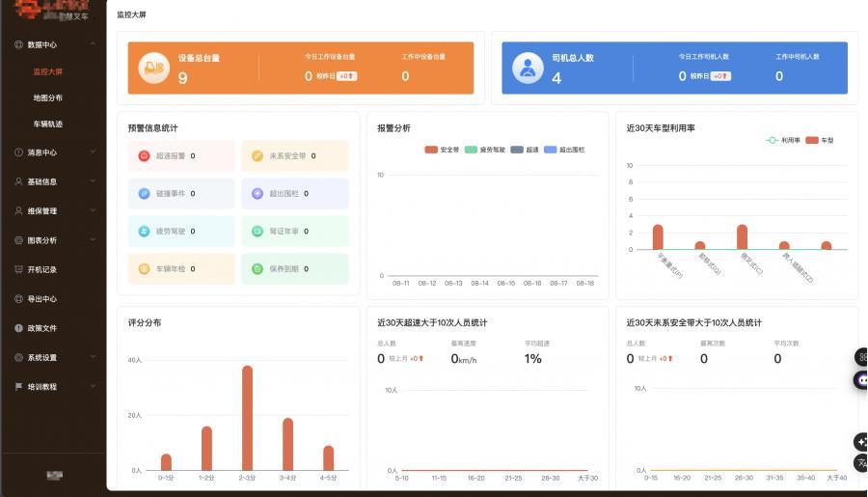Click the 疲劳驾驶 icon tile
The height and width of the screenshot is (497, 868).
coord(145,232)
